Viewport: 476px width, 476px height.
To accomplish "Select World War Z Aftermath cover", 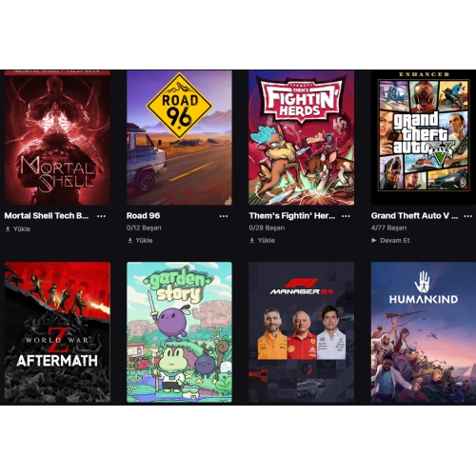I will click(57, 332).
